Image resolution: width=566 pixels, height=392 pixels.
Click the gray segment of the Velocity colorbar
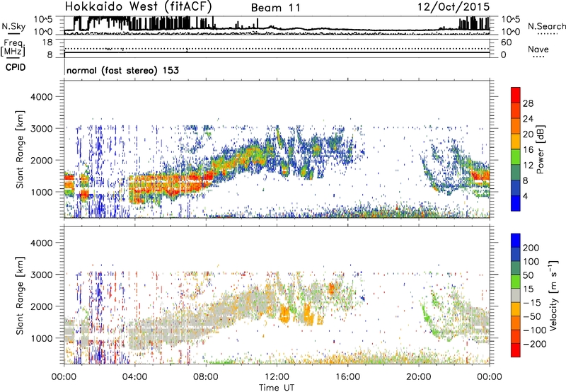(x=516, y=295)
